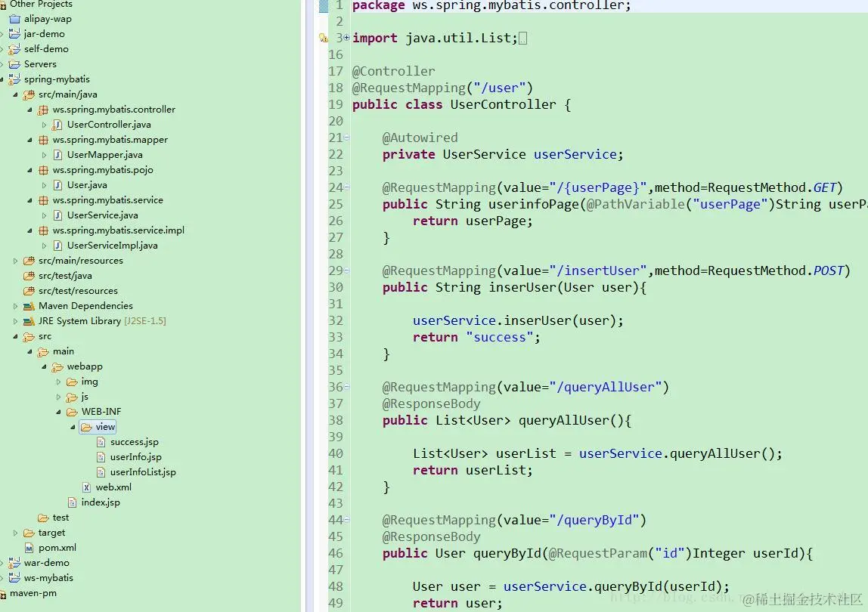Click the ws.spring.mybatis.mapper package icon

coord(43,140)
